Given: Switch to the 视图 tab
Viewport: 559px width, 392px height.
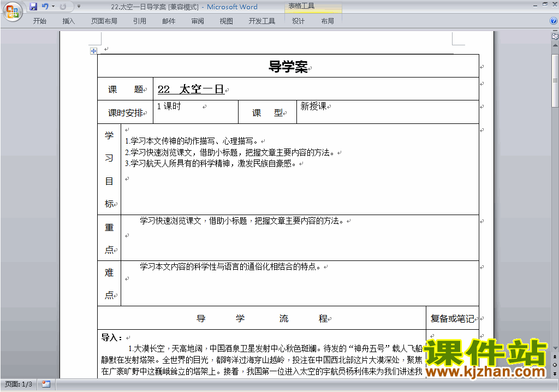Looking at the screenshot, I should tap(227, 21).
